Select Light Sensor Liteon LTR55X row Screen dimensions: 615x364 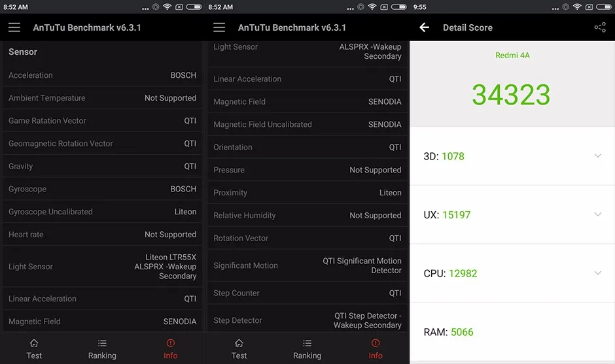tap(102, 267)
